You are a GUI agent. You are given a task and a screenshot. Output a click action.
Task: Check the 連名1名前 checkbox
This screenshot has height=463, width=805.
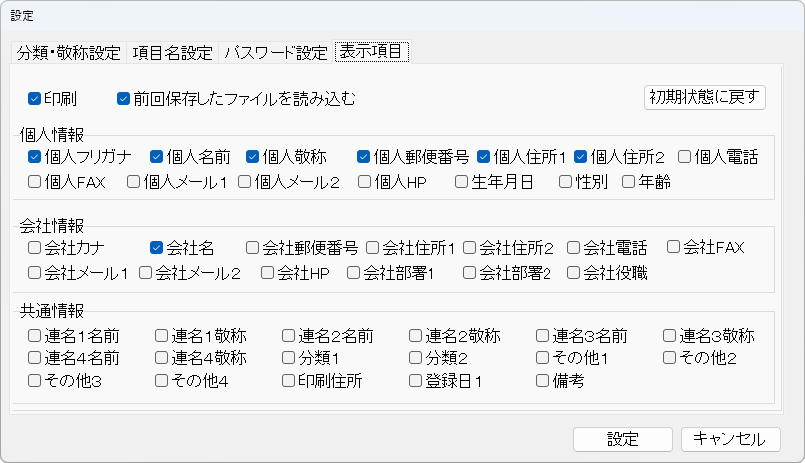point(35,335)
